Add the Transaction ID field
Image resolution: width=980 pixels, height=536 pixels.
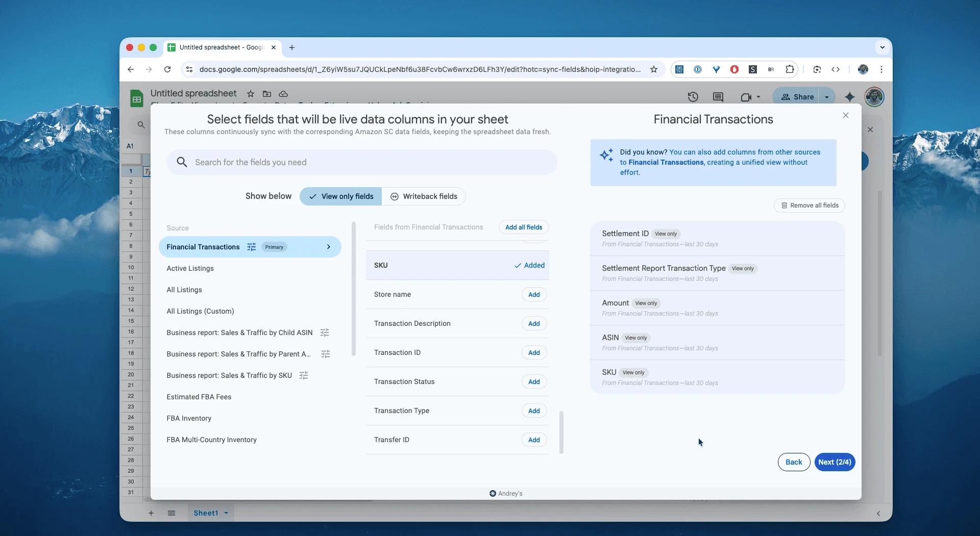pos(534,352)
